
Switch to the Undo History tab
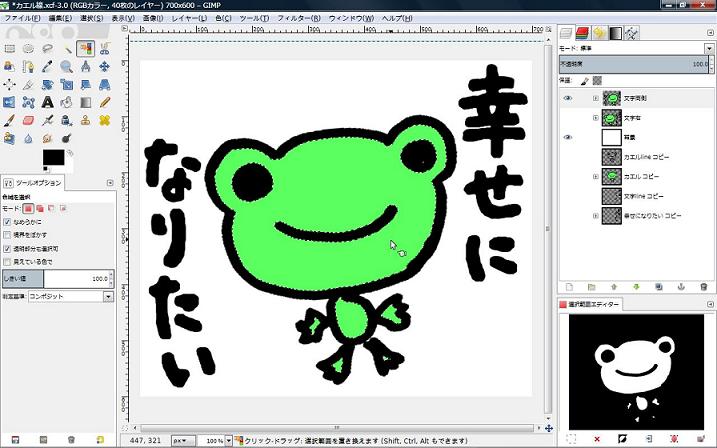coord(599,33)
